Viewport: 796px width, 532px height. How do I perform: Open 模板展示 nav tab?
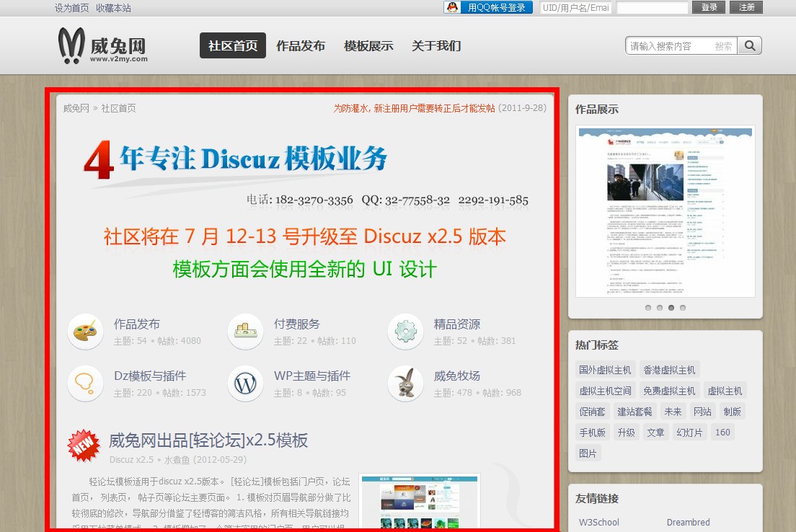[368, 45]
